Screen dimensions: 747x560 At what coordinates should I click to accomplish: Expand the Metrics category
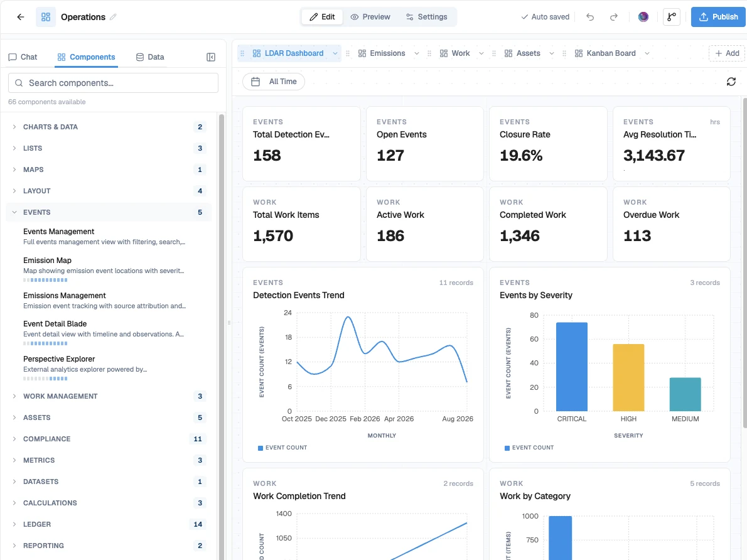pyautogui.click(x=109, y=460)
